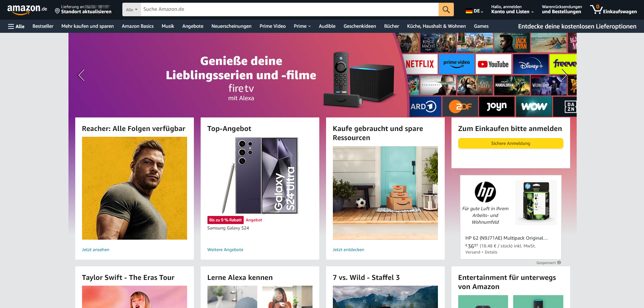Click the ARD logo tile

click(425, 107)
